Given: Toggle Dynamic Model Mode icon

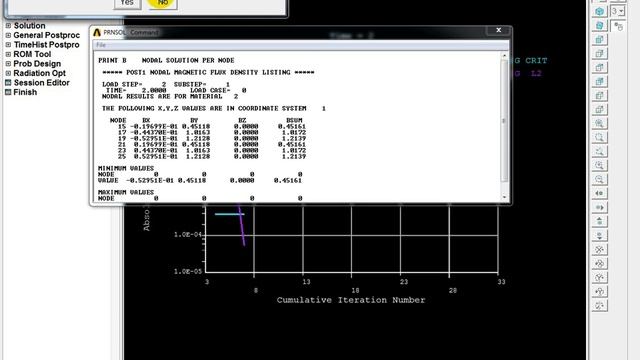Looking at the screenshot, I should (618, 27).
